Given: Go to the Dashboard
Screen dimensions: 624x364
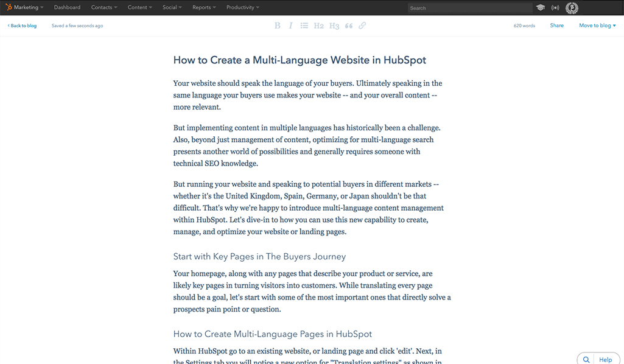Looking at the screenshot, I should coord(67,7).
